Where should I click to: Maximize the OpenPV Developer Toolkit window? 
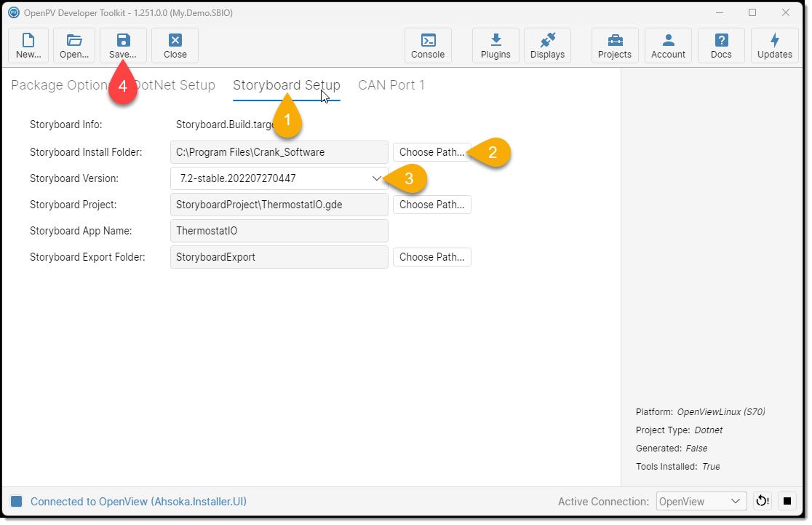pyautogui.click(x=752, y=12)
